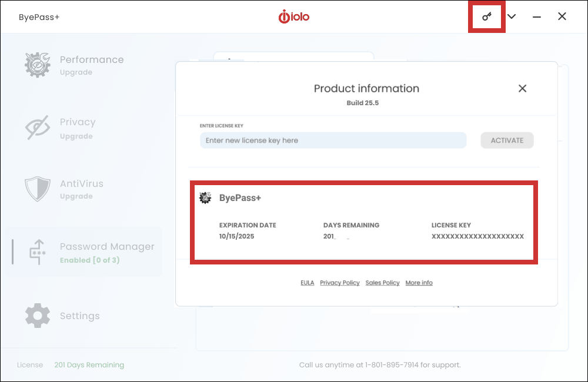Click the iolo logo
This screenshot has height=382, width=588.
point(294,16)
